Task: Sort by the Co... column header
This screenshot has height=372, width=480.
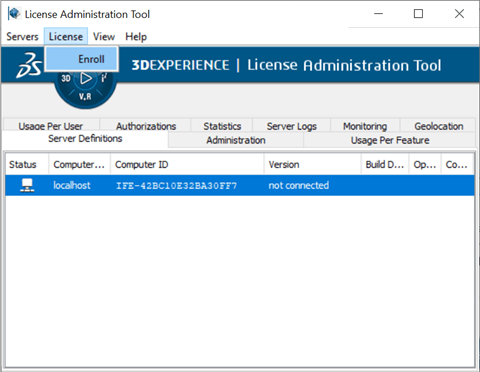Action: pyautogui.click(x=457, y=164)
